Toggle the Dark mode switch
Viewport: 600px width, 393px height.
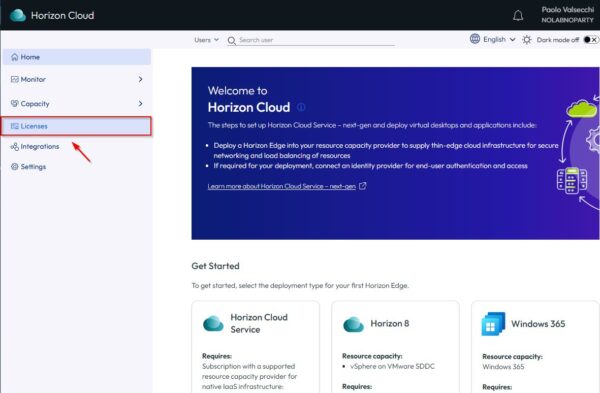[590, 40]
